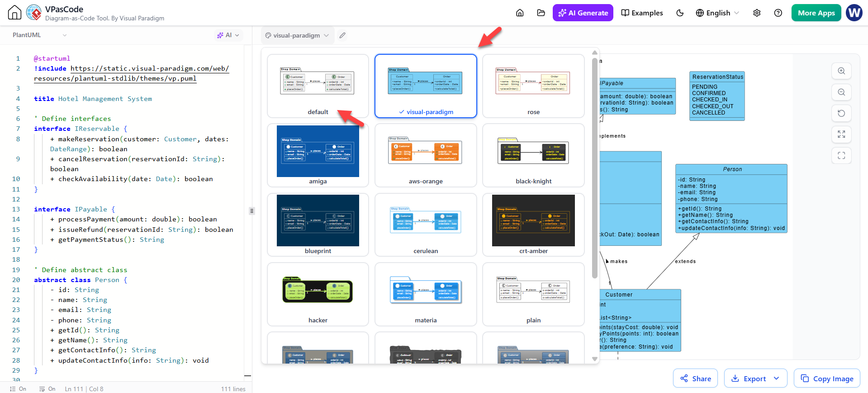Zoom out of the diagram

pyautogui.click(x=841, y=92)
